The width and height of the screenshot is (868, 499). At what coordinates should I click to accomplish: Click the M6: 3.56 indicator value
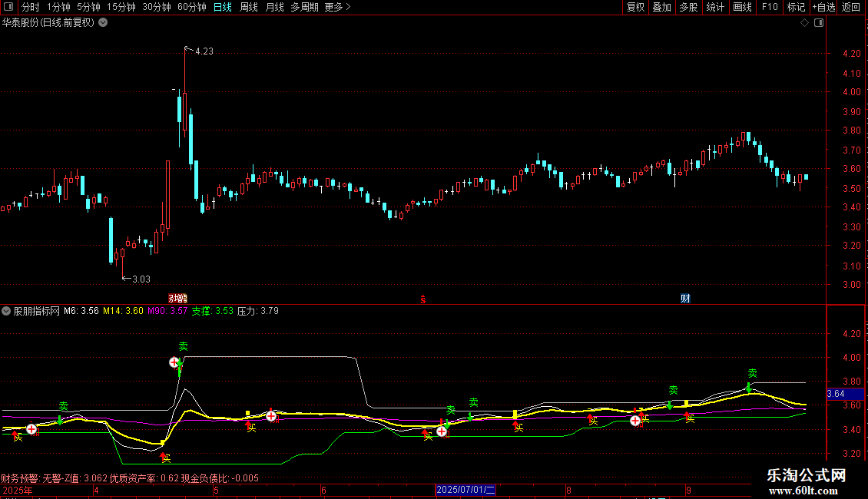81,311
